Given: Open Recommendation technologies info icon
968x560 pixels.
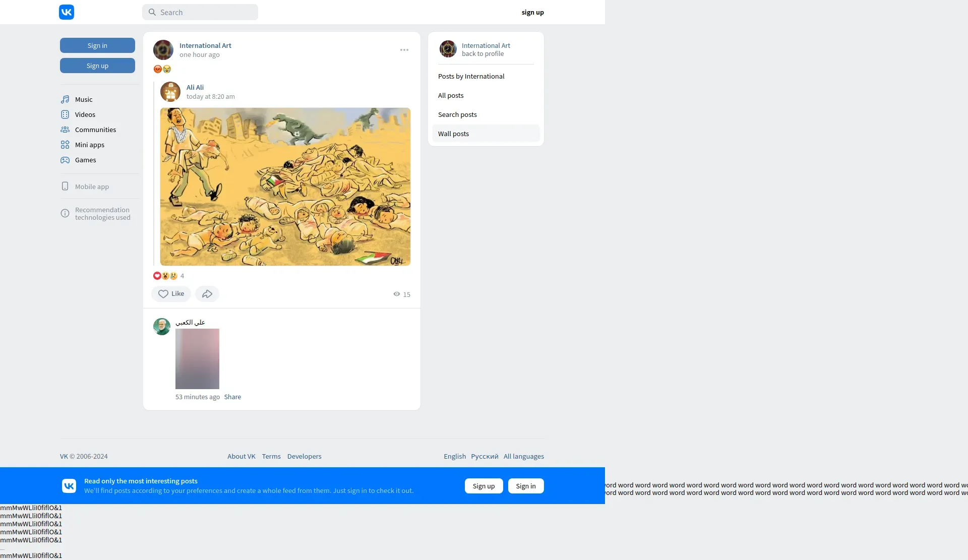Looking at the screenshot, I should [x=65, y=213].
